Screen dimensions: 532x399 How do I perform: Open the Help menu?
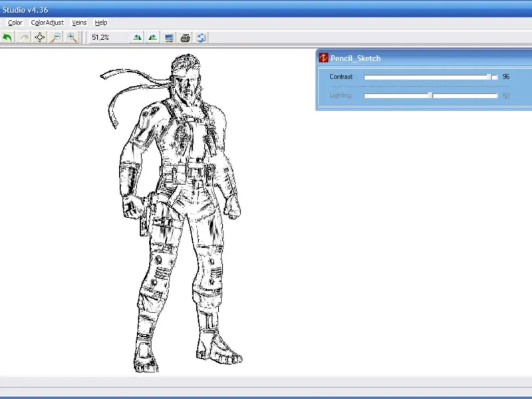[101, 23]
